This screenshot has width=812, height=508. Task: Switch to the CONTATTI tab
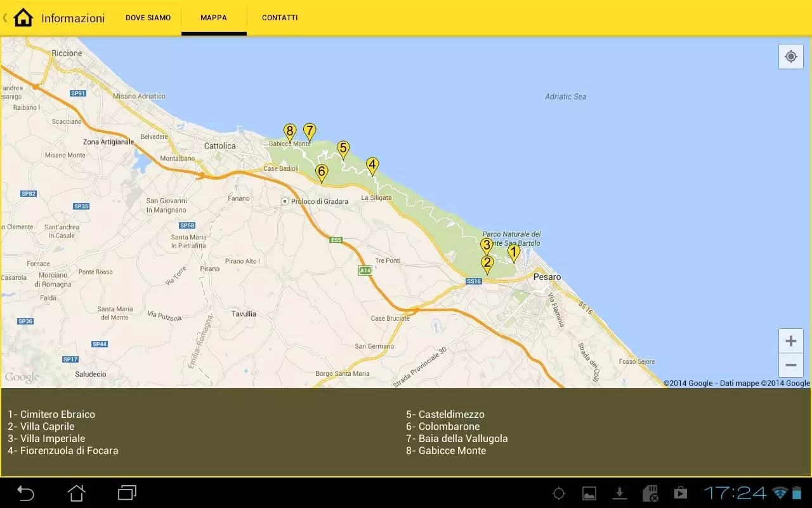coord(280,18)
